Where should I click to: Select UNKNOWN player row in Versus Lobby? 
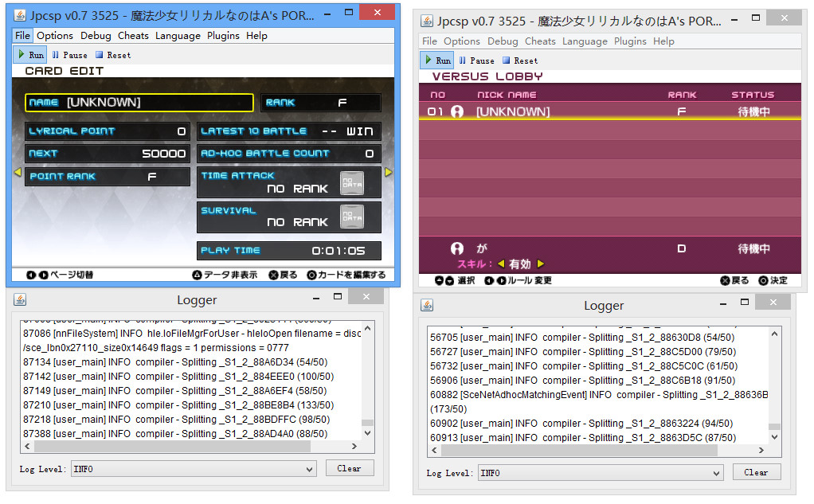(609, 112)
